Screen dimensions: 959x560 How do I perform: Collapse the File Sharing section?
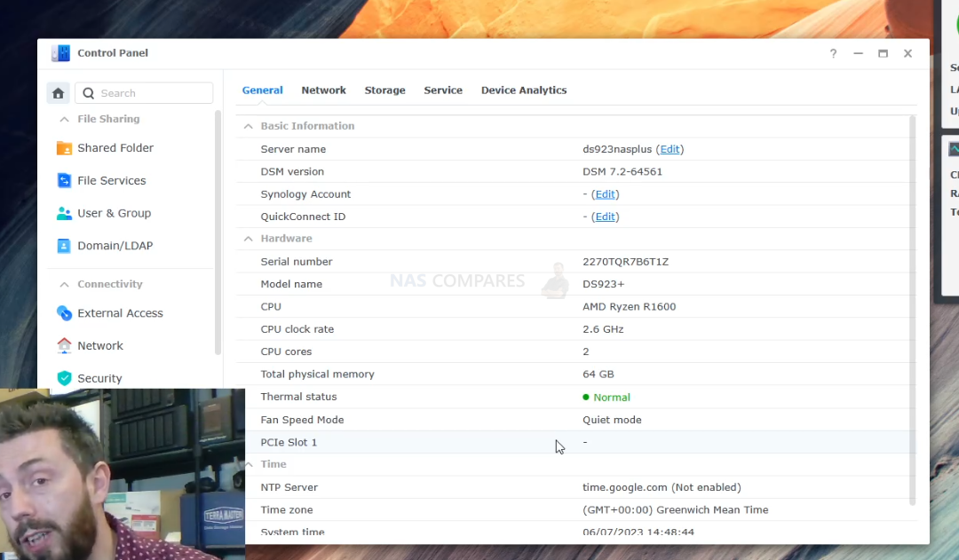tap(64, 119)
